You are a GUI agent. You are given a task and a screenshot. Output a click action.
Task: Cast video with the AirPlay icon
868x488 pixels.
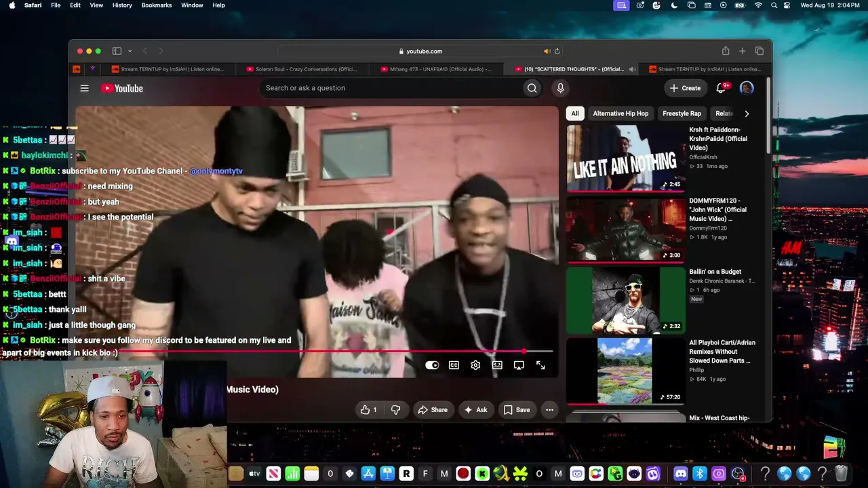519,365
